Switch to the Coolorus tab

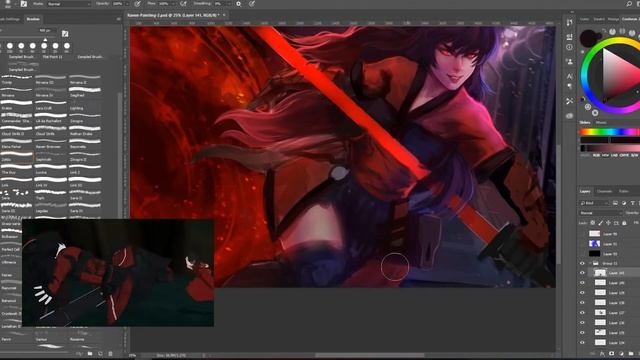point(630,19)
